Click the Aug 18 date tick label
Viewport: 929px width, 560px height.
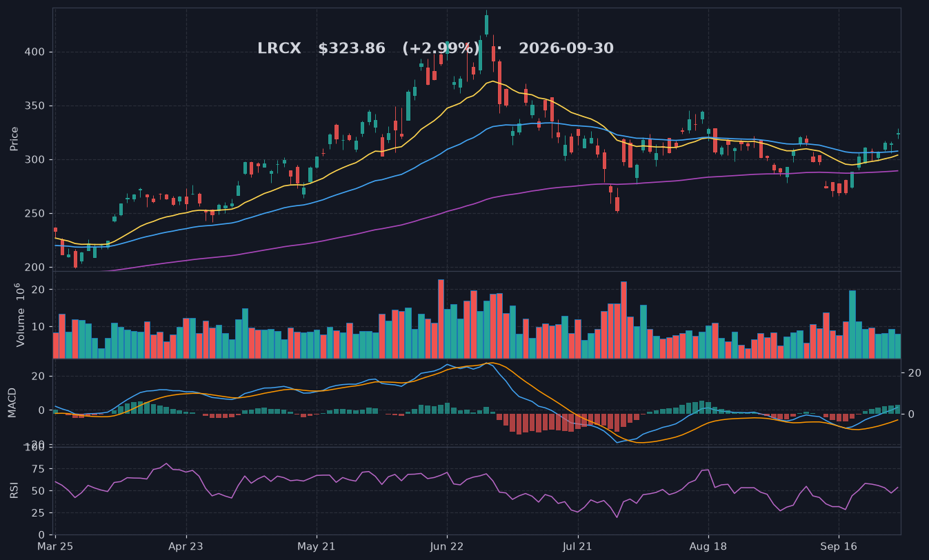(708, 546)
